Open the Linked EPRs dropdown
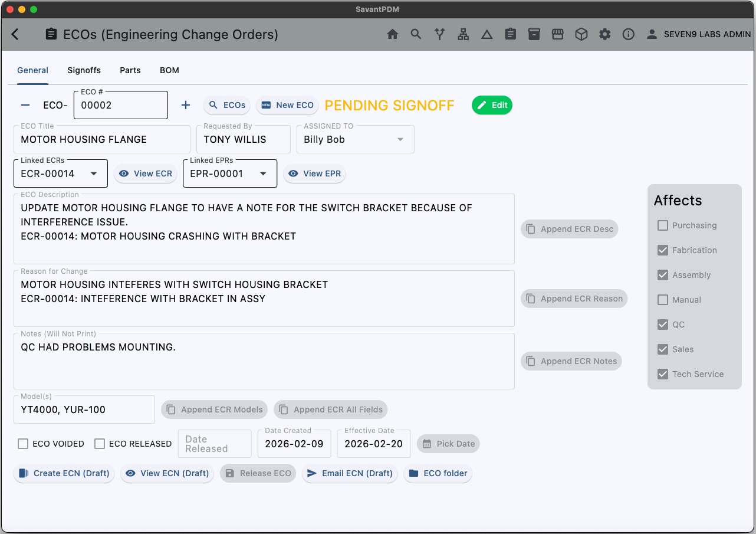This screenshot has width=756, height=534. [263, 174]
